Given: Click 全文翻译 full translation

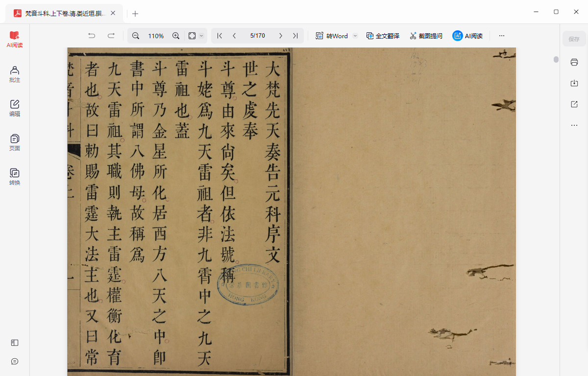Looking at the screenshot, I should (383, 36).
